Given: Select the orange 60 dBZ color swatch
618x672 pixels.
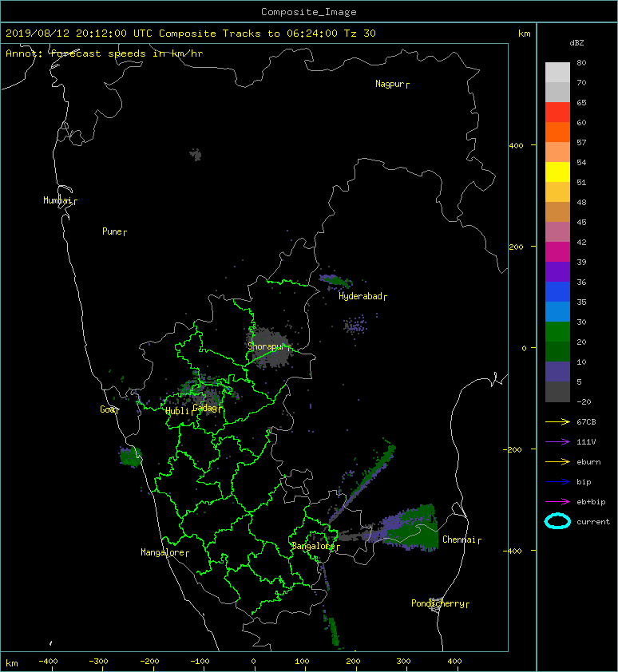Looking at the screenshot, I should [557, 132].
